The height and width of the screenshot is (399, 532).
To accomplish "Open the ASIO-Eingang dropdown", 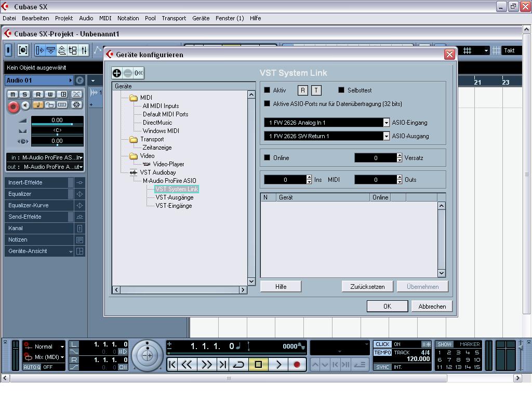I will (386, 123).
